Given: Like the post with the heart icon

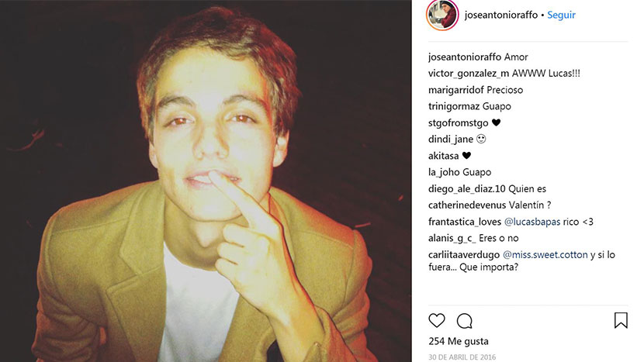Looking at the screenshot, I should tap(437, 321).
